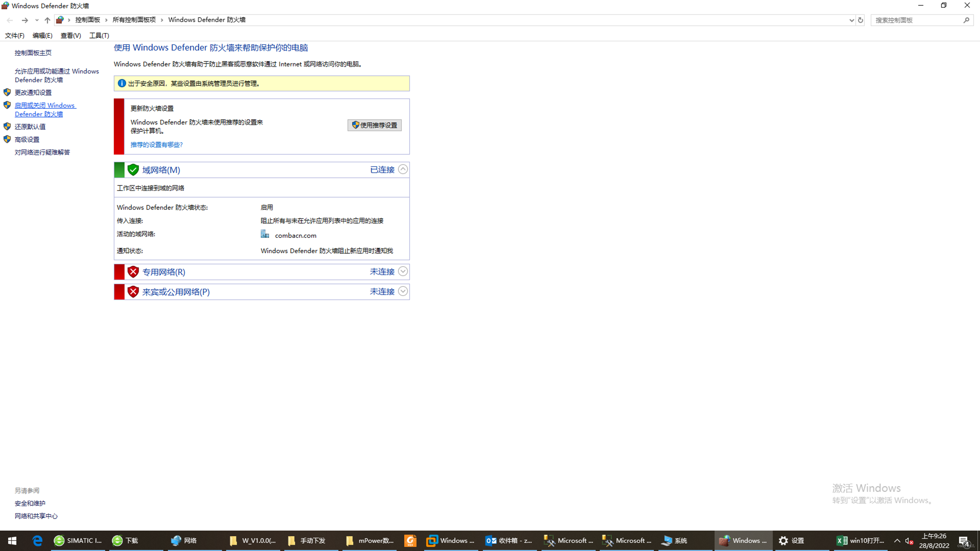Click the muted volume icon in the system tray

(x=909, y=541)
